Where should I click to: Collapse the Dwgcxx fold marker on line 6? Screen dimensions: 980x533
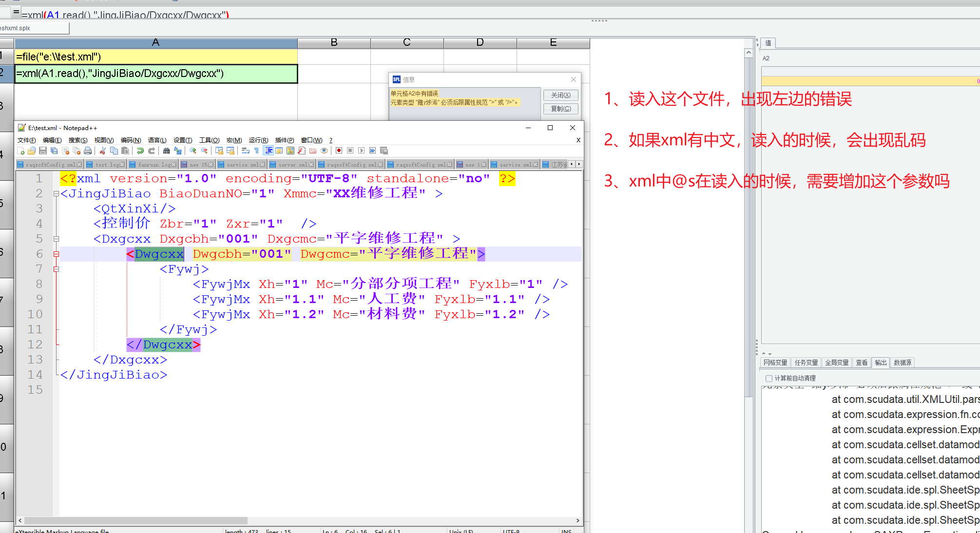57,254
